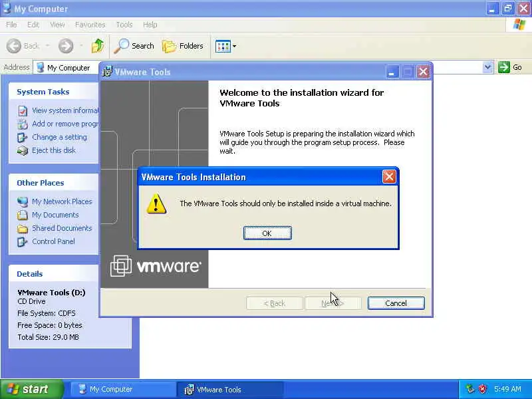Click the Forward arrow in the Explorer toolbar
Viewport: 532px width, 399px height.
pyautogui.click(x=66, y=46)
